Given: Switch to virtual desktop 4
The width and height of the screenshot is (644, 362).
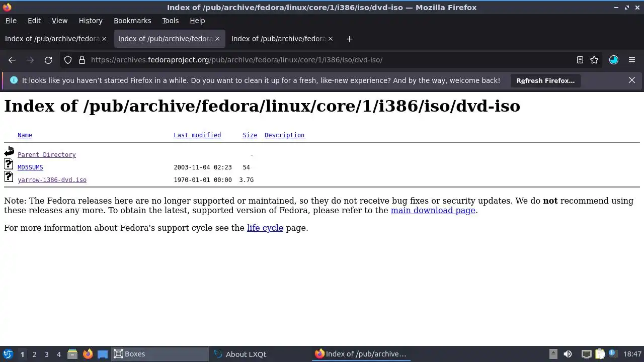Looking at the screenshot, I should [x=58, y=354].
